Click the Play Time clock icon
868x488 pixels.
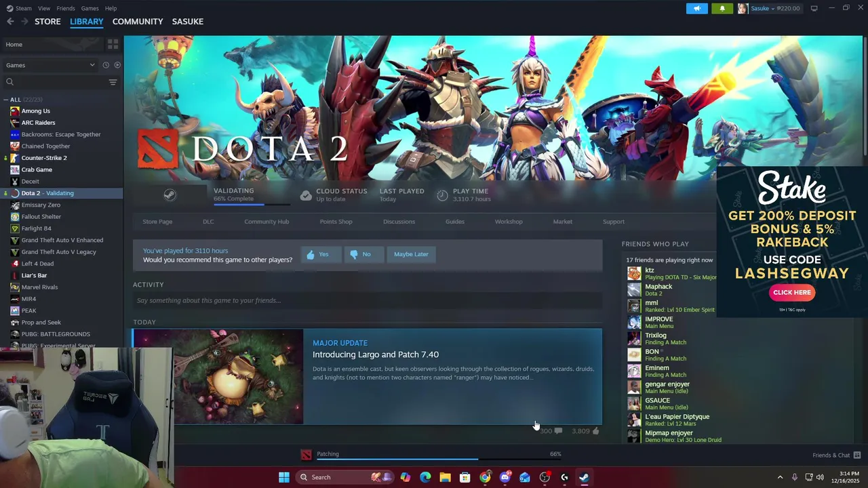click(442, 195)
